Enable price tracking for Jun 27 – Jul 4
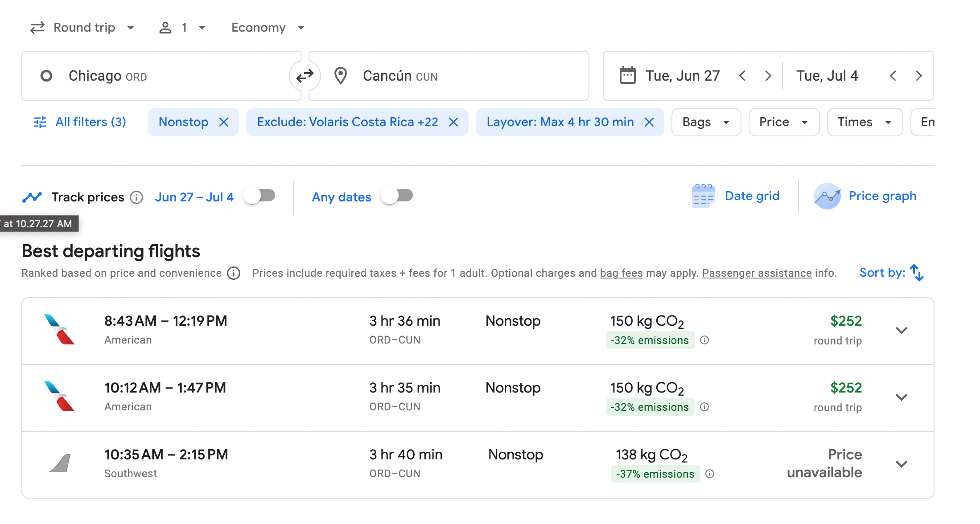 pos(259,196)
